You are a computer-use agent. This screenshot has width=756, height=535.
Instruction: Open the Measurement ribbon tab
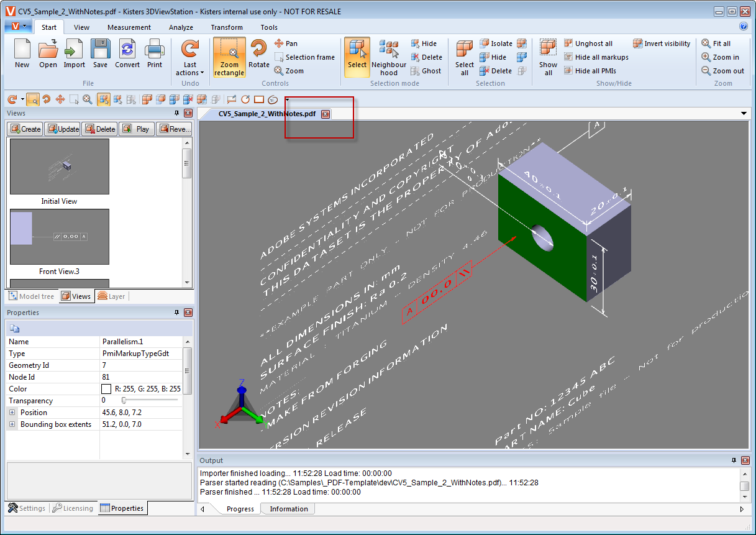(x=129, y=27)
